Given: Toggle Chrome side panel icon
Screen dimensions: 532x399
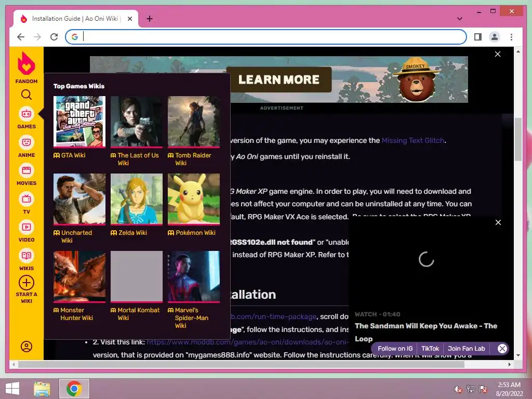Looking at the screenshot, I should point(478,37).
